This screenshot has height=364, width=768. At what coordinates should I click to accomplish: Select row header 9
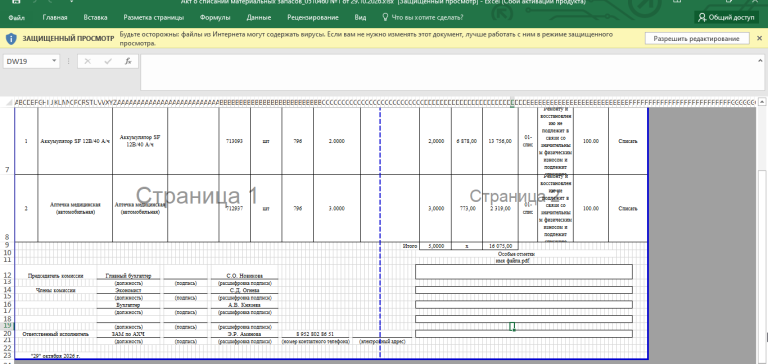coord(7,245)
